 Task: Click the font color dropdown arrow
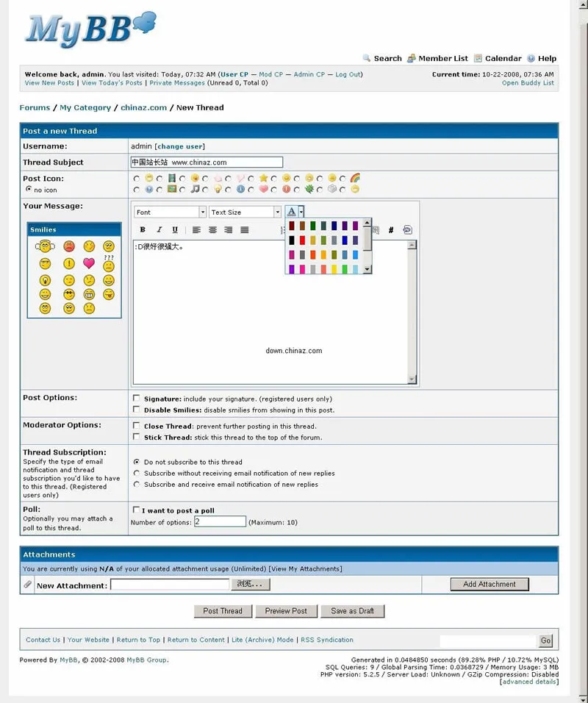pos(301,212)
